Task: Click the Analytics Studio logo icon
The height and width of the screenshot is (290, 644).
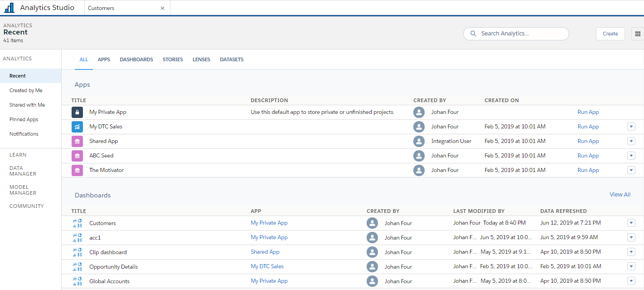Action: point(10,8)
